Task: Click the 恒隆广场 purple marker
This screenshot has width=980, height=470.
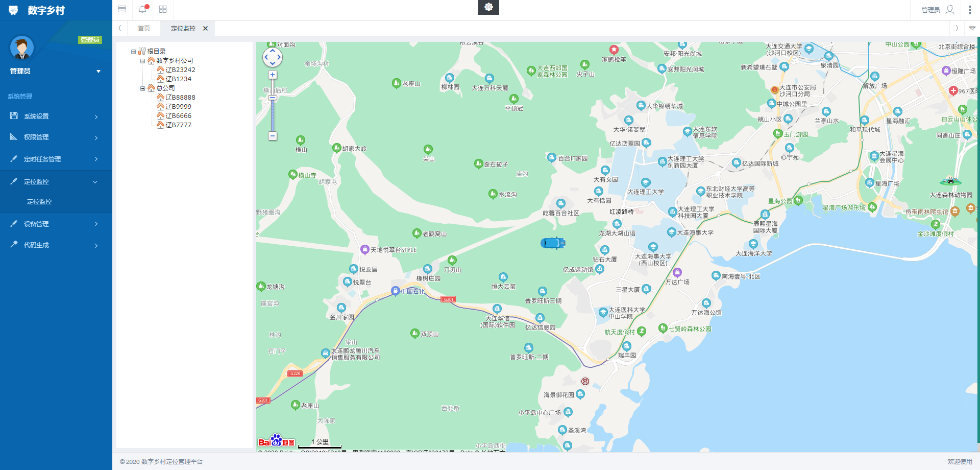Action: click(946, 70)
